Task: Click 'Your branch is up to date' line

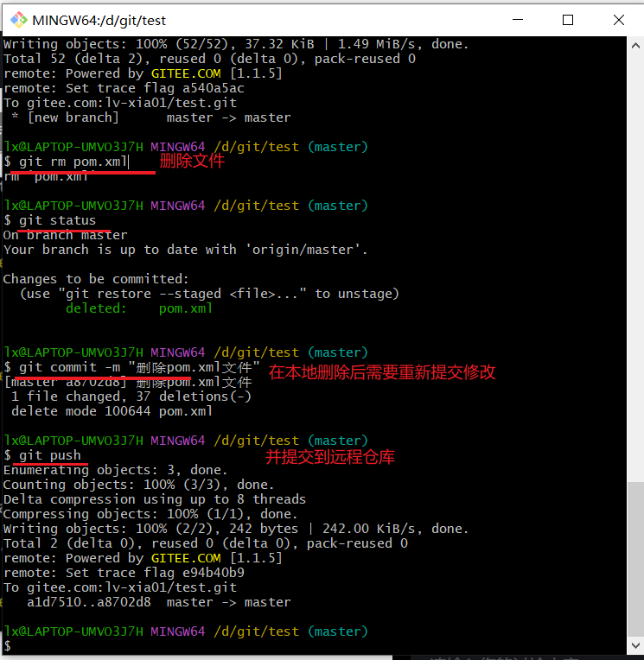Action: click(x=185, y=250)
